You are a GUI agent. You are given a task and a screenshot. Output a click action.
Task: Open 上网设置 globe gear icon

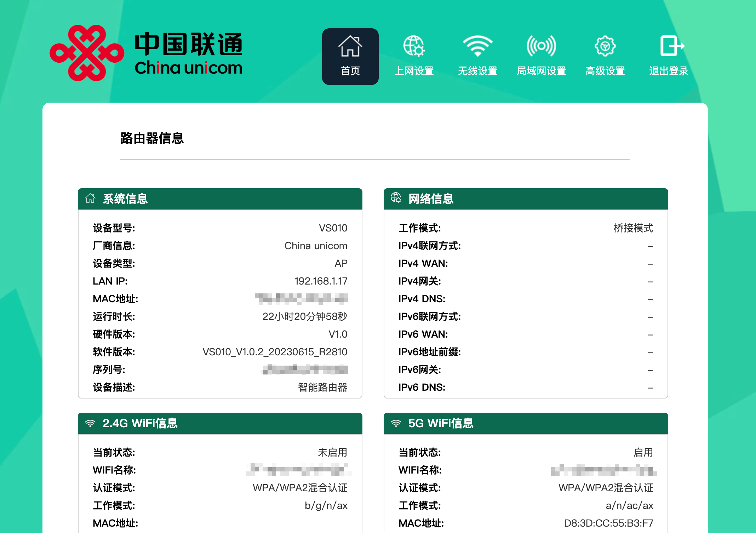pyautogui.click(x=414, y=46)
